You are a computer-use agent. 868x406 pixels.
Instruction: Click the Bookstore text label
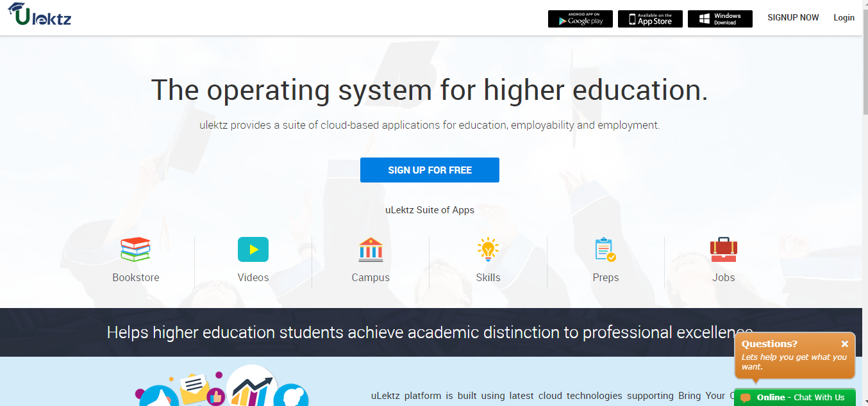coord(135,277)
